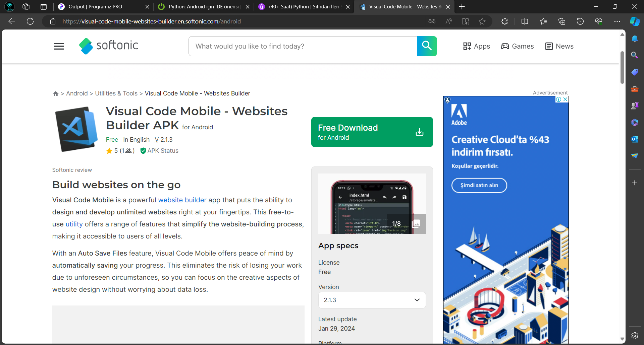Click the Visual Code Mobile app icon

(x=76, y=129)
